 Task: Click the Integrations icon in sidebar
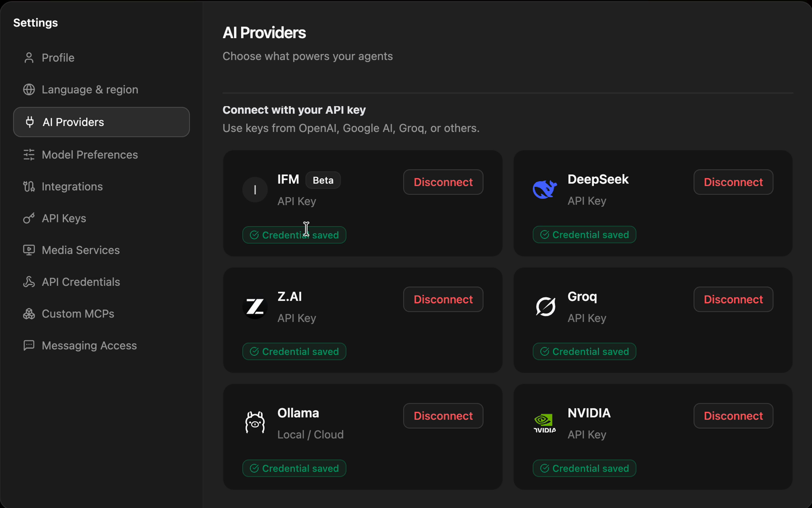pos(29,186)
